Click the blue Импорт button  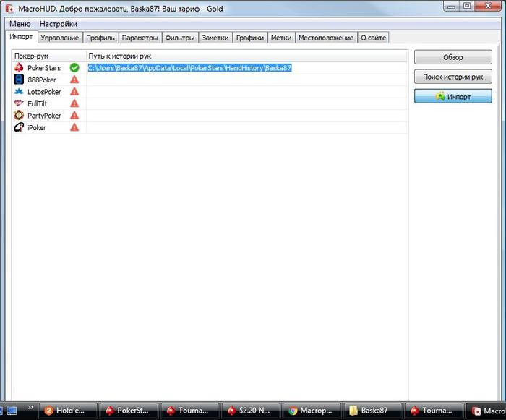point(453,96)
